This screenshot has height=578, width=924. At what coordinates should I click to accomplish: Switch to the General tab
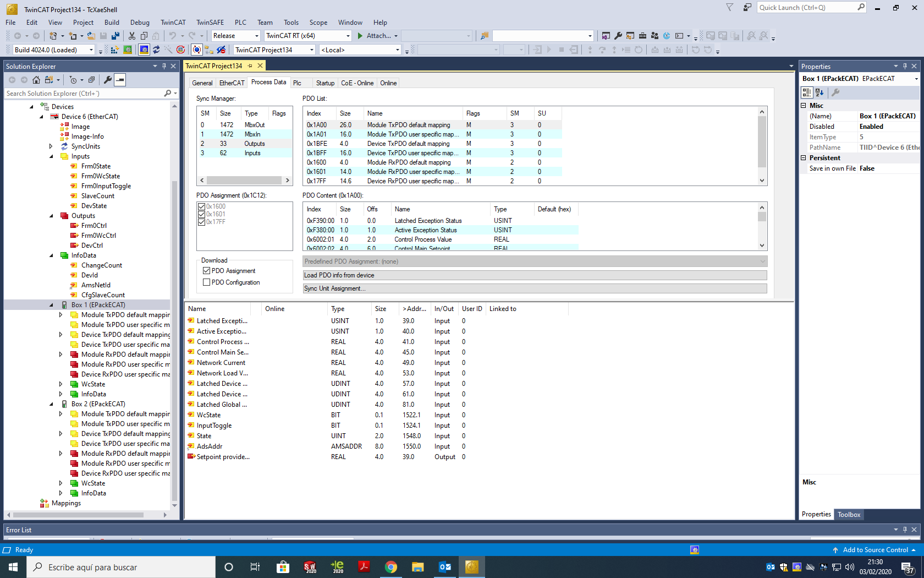(x=202, y=83)
